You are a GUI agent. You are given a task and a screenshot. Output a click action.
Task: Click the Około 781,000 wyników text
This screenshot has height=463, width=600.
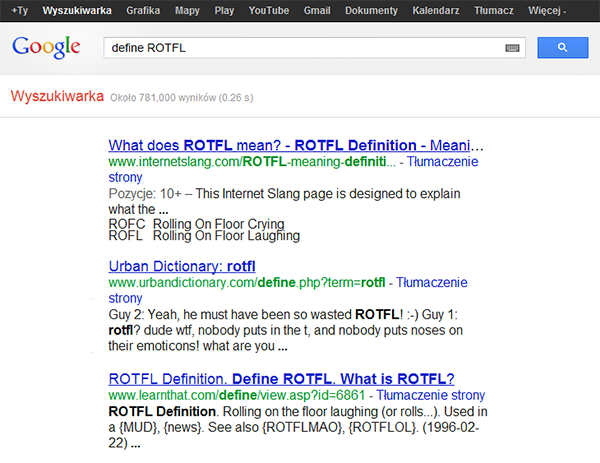181,98
